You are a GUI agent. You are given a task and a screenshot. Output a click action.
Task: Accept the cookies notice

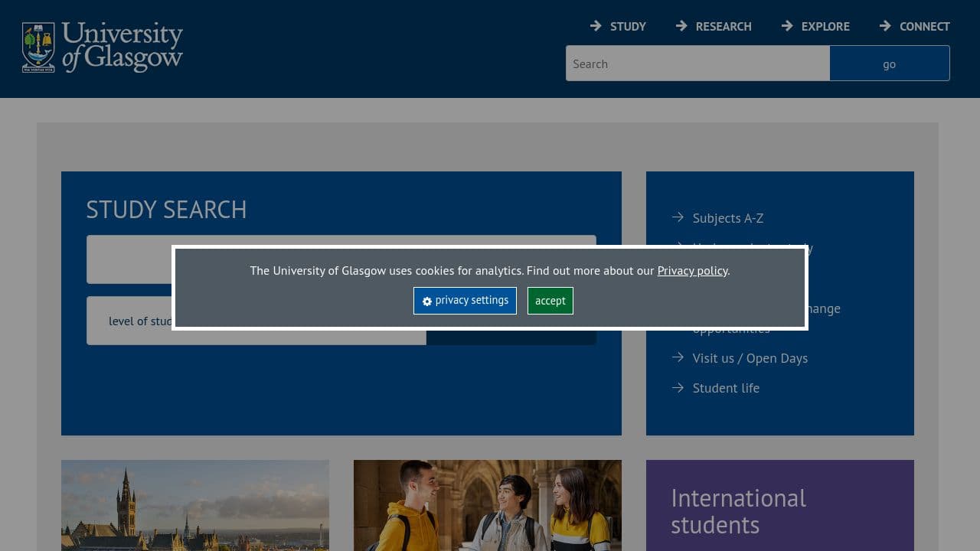[x=550, y=300]
